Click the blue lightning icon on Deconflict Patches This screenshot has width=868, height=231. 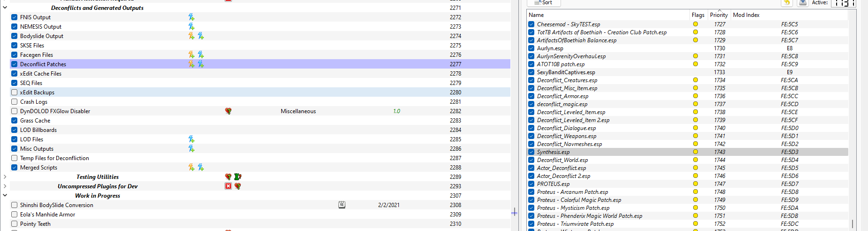click(201, 64)
